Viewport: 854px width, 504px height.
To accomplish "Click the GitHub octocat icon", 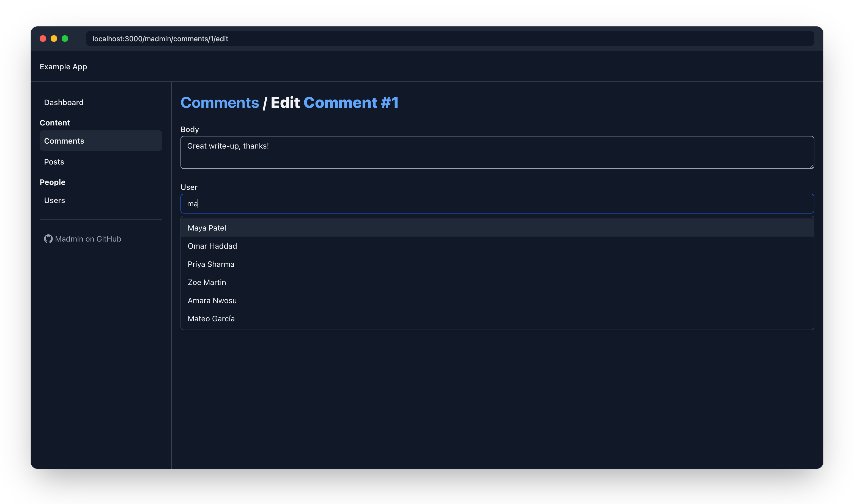I will coord(48,239).
